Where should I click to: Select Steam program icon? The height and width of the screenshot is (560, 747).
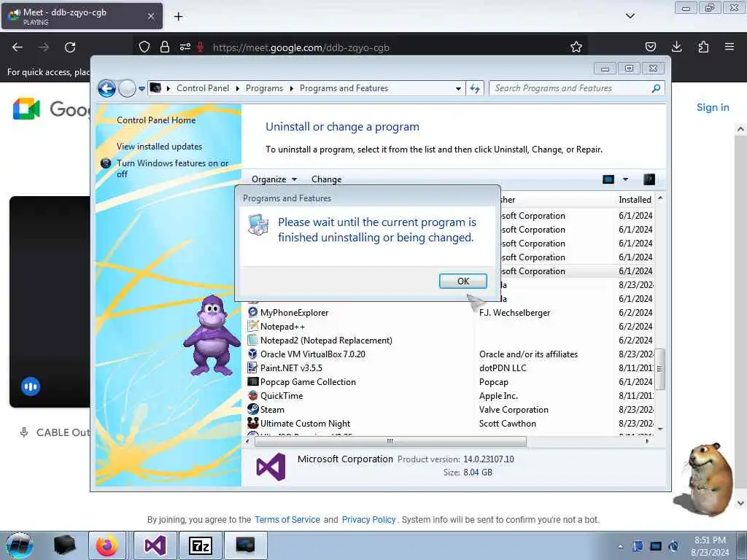pos(253,410)
